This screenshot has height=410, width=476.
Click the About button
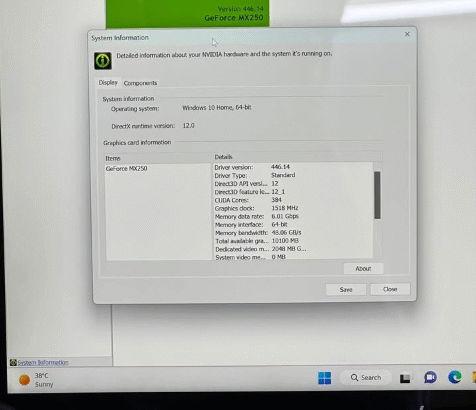click(x=363, y=268)
